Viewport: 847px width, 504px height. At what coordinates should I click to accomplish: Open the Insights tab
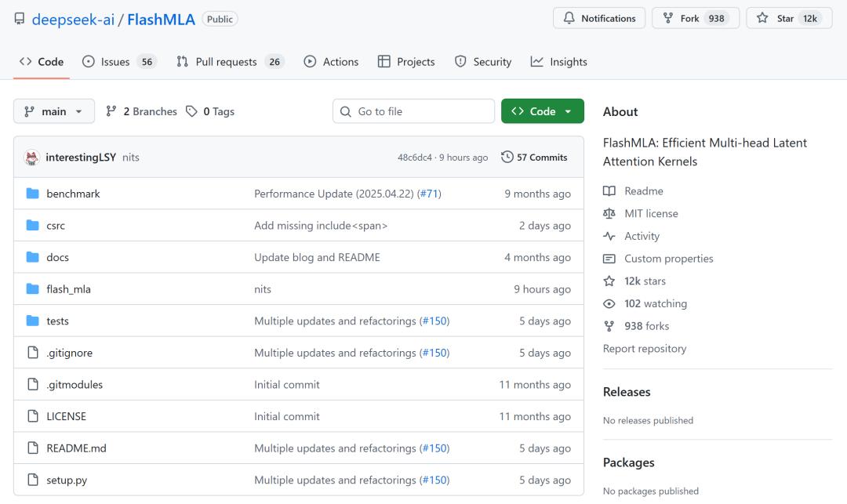(558, 62)
